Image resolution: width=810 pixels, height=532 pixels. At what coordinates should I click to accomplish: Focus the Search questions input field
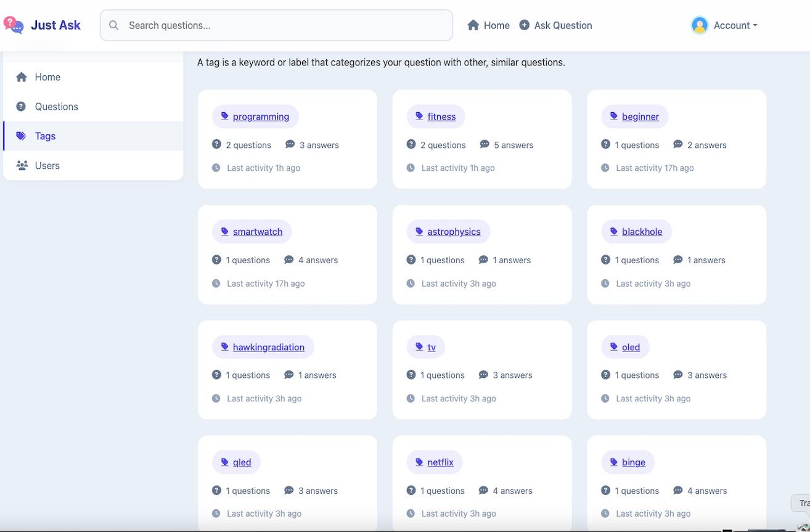pyautogui.click(x=284, y=25)
